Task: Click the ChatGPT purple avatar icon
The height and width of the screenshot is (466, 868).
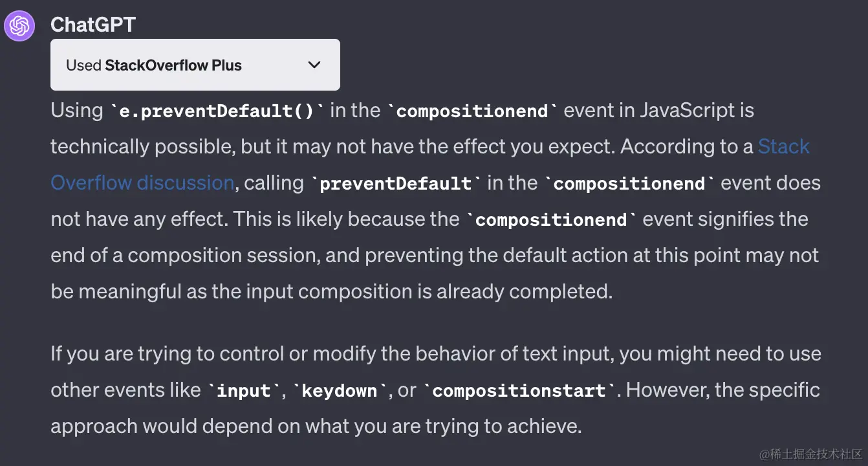Action: [x=19, y=26]
